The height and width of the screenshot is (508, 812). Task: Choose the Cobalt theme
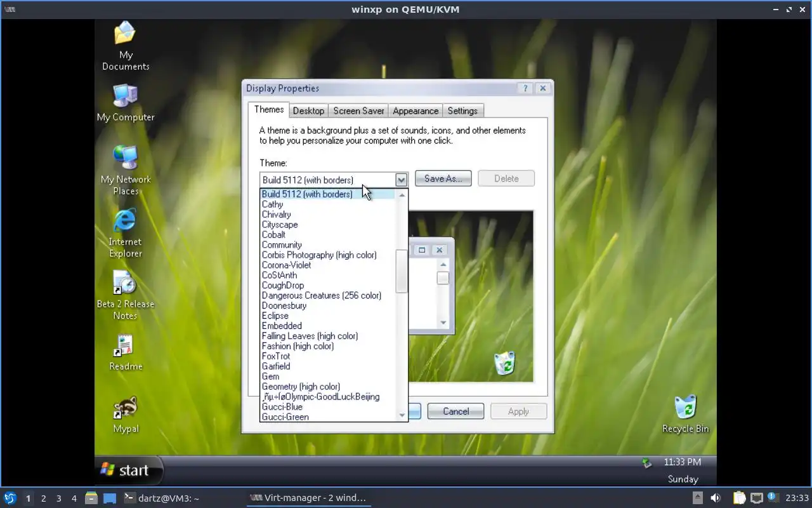click(x=328, y=235)
